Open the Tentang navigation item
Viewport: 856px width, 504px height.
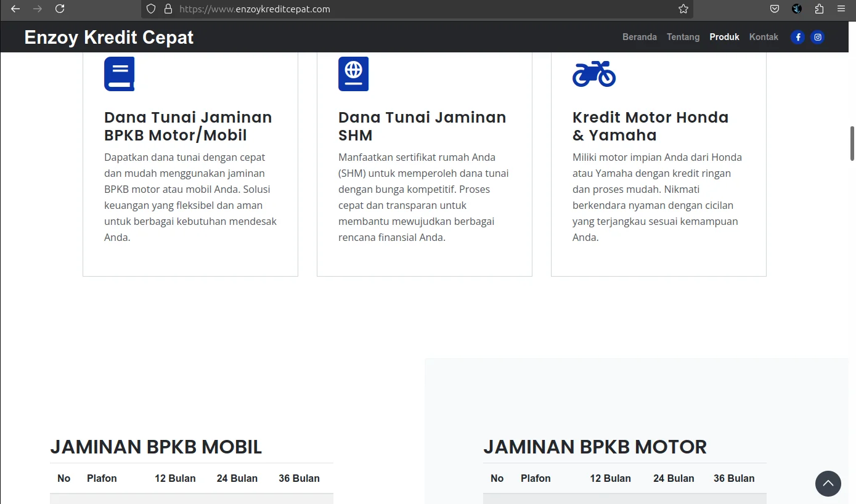[683, 37]
